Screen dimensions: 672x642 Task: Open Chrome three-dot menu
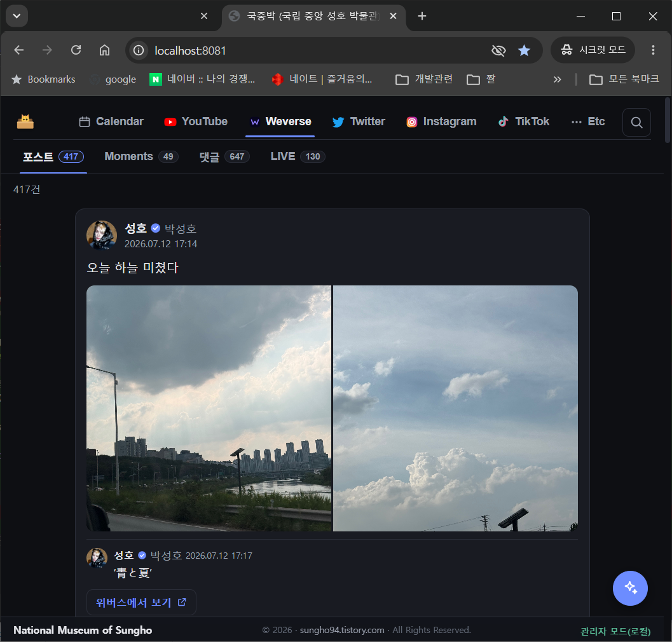[653, 50]
